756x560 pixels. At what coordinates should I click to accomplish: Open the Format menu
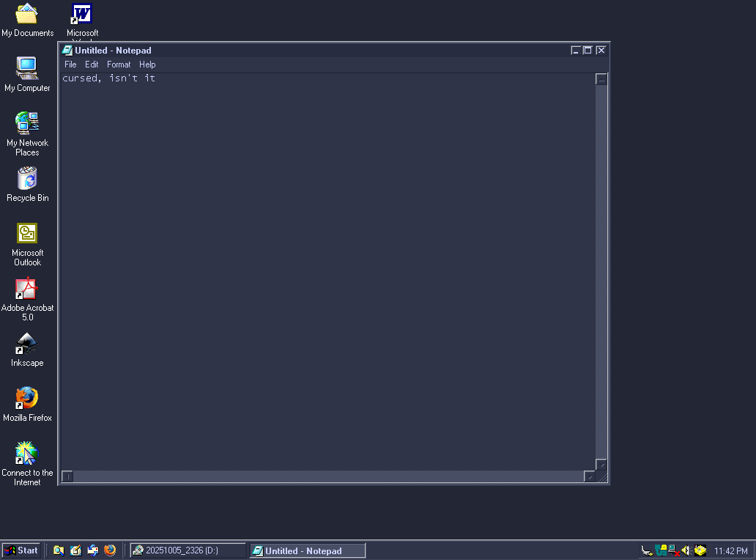(x=119, y=65)
